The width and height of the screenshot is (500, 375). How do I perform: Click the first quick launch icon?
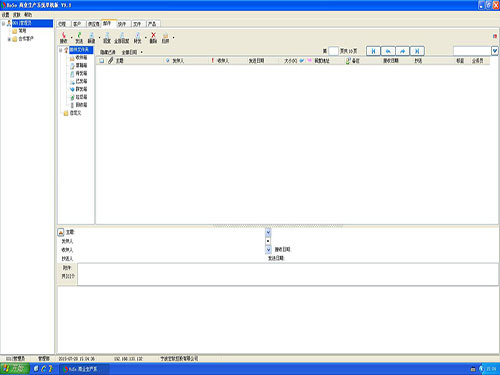[36, 369]
